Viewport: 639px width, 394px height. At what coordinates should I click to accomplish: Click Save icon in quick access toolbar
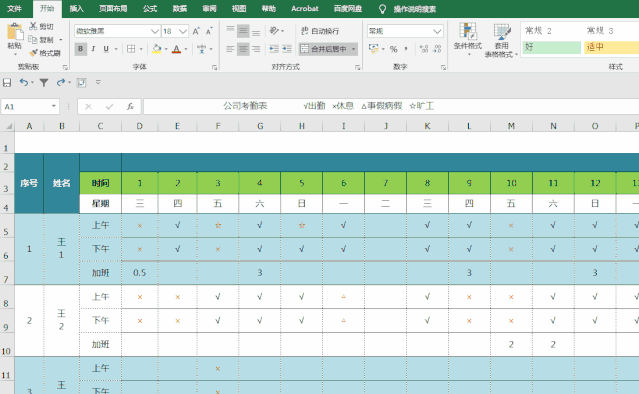click(7, 83)
